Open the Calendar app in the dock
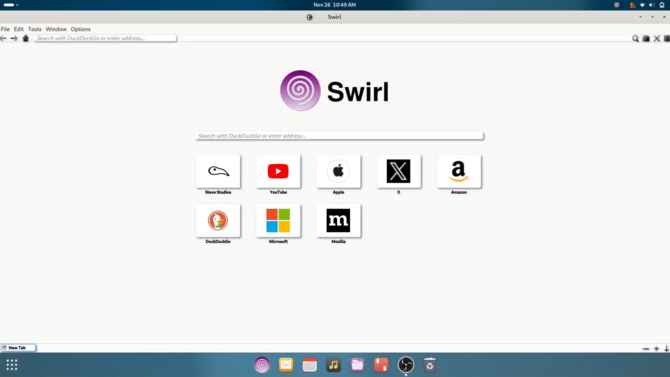Viewport: 670px width, 377px height. 310,365
